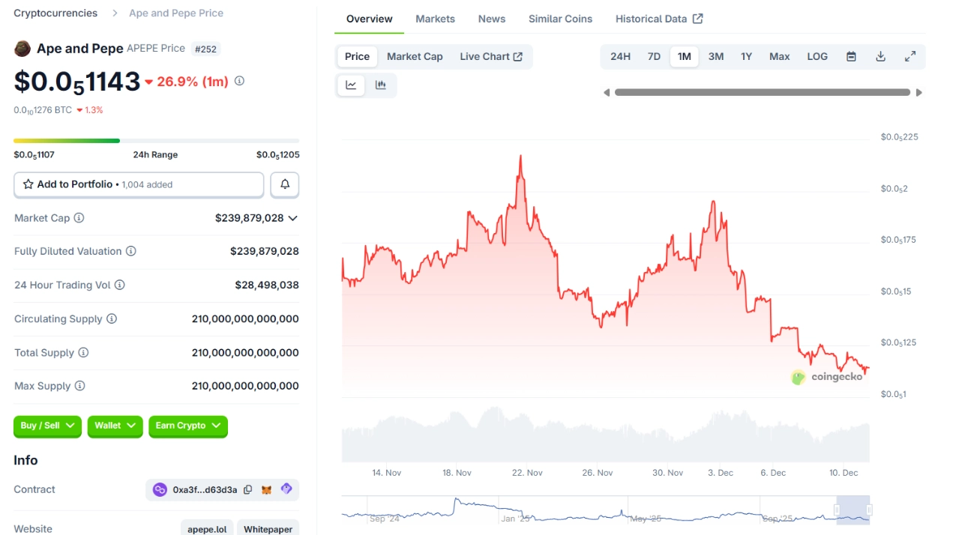The width and height of the screenshot is (980, 535).
Task: Click Add to Portfolio button
Action: click(x=139, y=184)
